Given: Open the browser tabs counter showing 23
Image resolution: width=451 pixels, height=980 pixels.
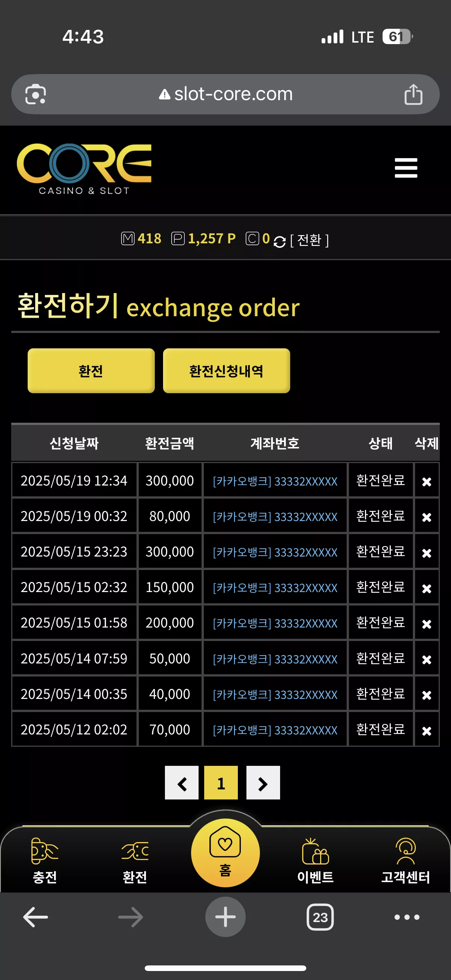Looking at the screenshot, I should [320, 917].
